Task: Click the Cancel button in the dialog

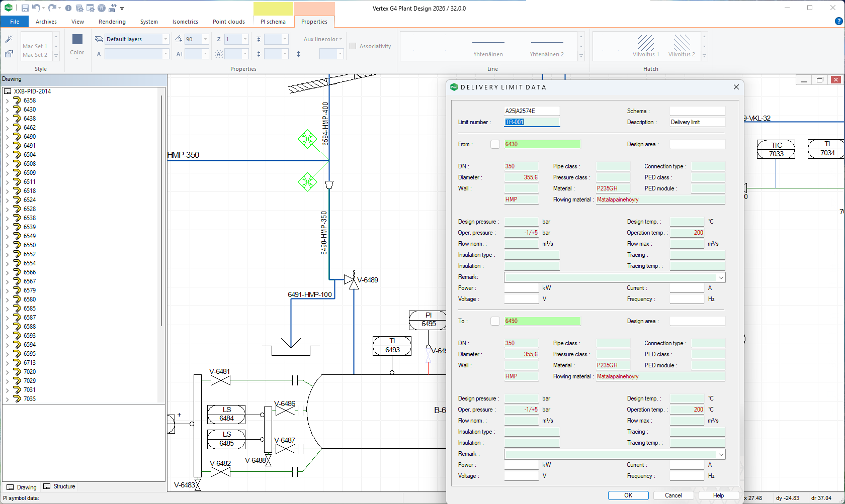Action: pyautogui.click(x=673, y=495)
